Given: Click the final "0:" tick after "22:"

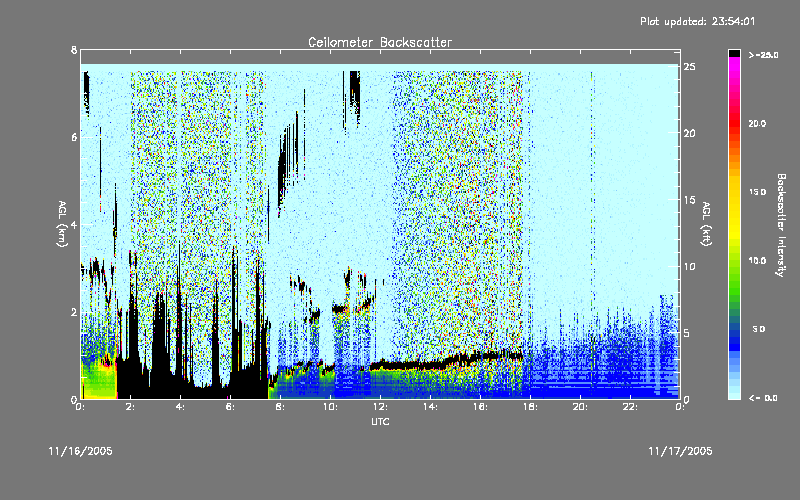Looking at the screenshot, I should [x=680, y=407].
